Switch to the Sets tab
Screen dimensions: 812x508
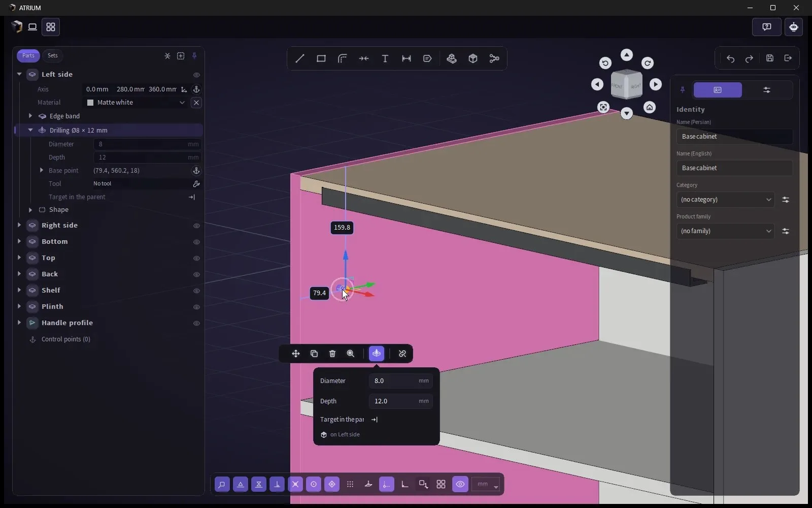(x=53, y=55)
